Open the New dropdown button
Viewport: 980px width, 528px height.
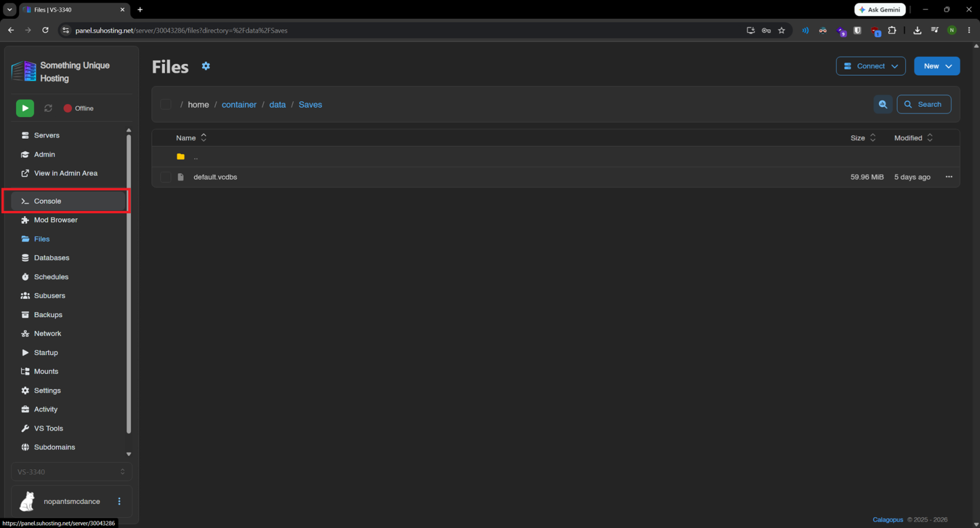(x=937, y=66)
